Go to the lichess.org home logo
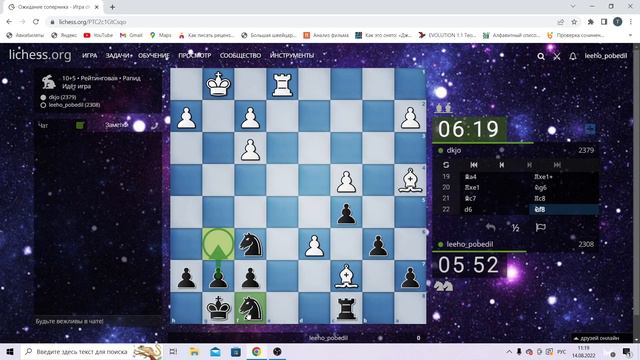Viewport: 640px width, 360px height. pos(40,55)
